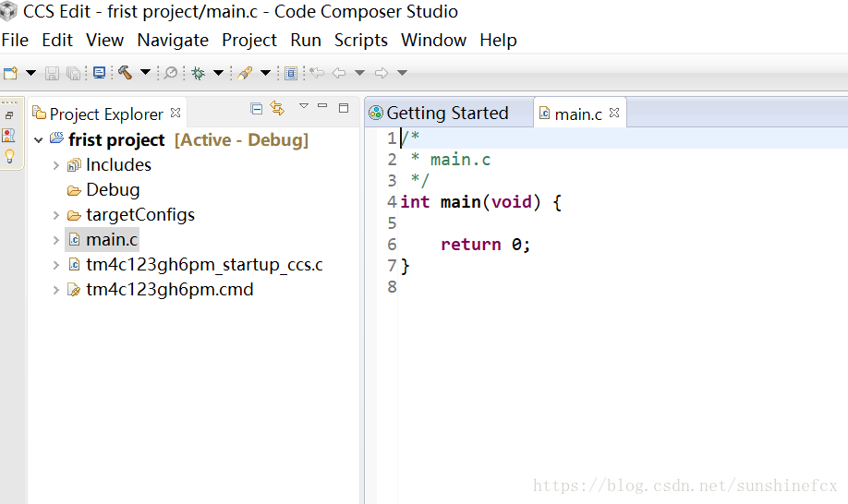Select tm4c123gh6pm_startup_ccs.c file
Viewport: 848px width, 504px height.
(x=204, y=264)
